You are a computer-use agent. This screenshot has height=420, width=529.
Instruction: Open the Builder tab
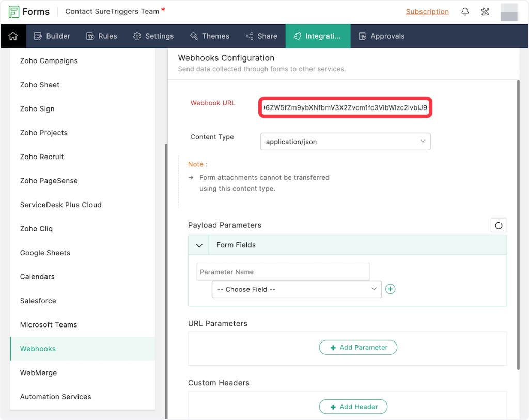click(x=52, y=36)
